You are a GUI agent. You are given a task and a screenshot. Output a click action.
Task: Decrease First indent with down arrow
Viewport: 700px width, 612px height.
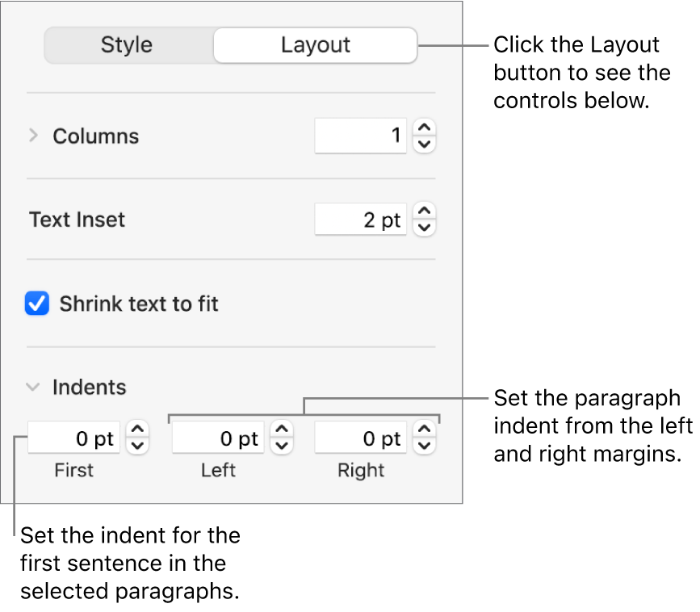(138, 446)
